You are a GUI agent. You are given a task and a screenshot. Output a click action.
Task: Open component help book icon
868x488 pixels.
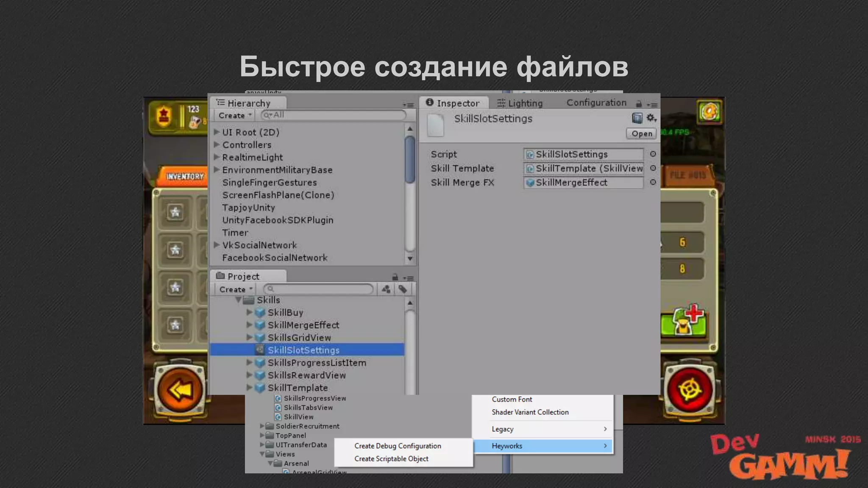[637, 118]
